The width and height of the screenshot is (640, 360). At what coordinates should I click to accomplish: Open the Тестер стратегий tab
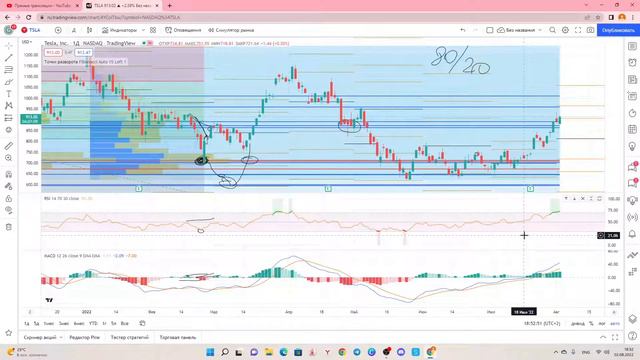click(x=129, y=338)
